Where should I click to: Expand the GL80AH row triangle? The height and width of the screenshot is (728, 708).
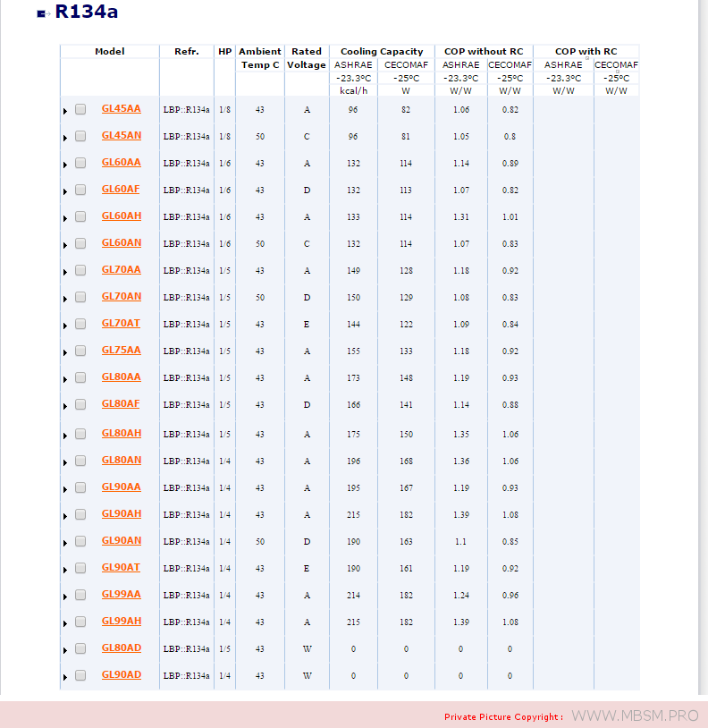tap(64, 436)
